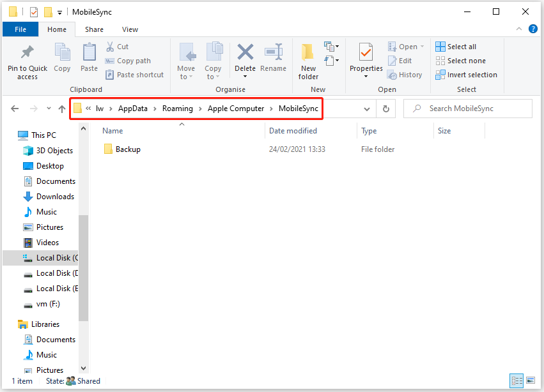The image size is (544, 392).
Task: Click the Refresh button
Action: coord(386,109)
